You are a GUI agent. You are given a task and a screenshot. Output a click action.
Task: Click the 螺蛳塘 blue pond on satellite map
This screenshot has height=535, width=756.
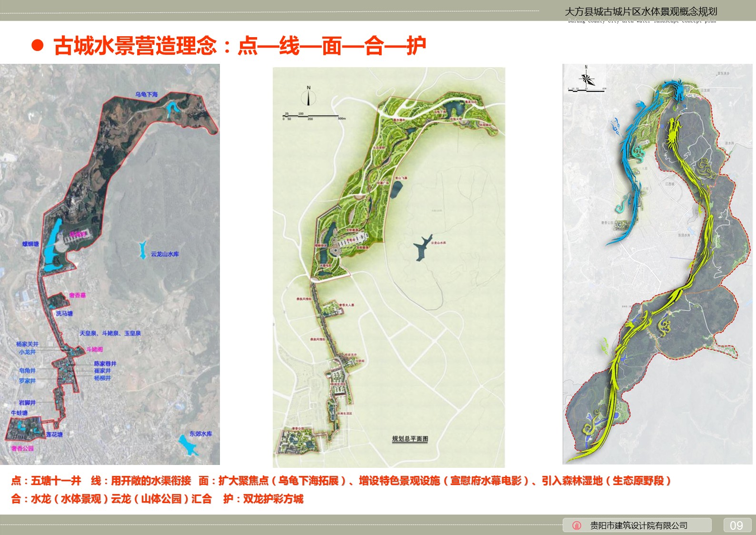click(x=52, y=245)
